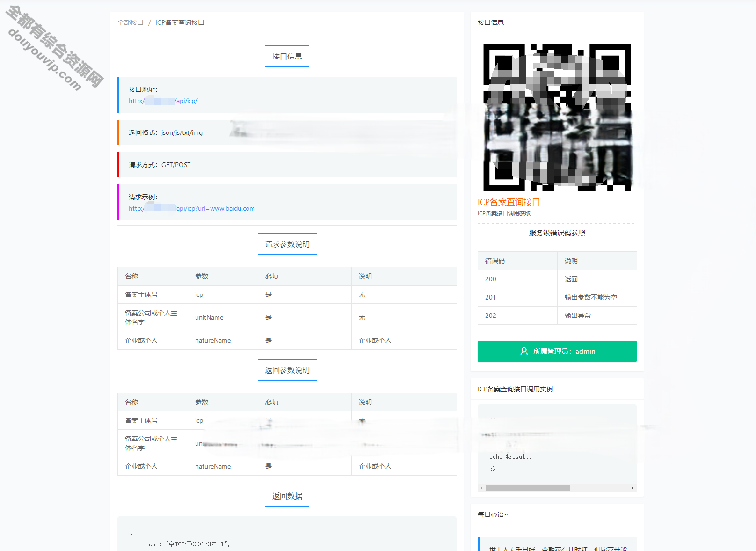Click error code 202 cell

(x=517, y=316)
